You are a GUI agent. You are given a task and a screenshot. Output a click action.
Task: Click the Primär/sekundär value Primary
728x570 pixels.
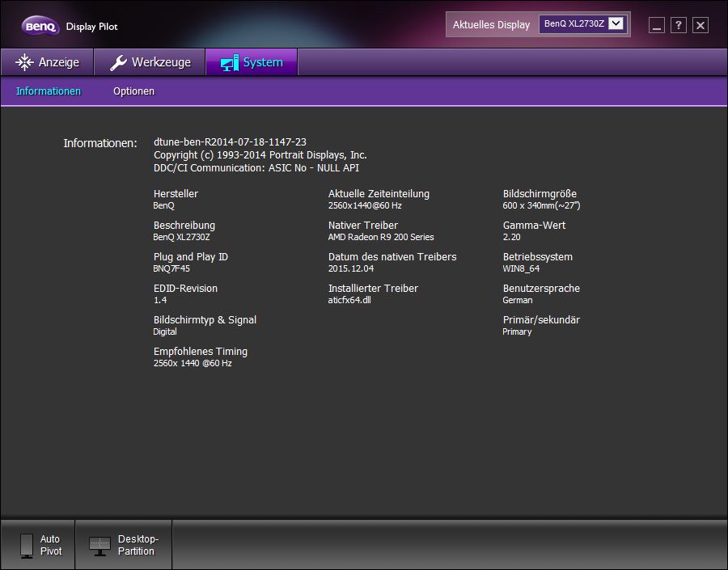pos(517,331)
